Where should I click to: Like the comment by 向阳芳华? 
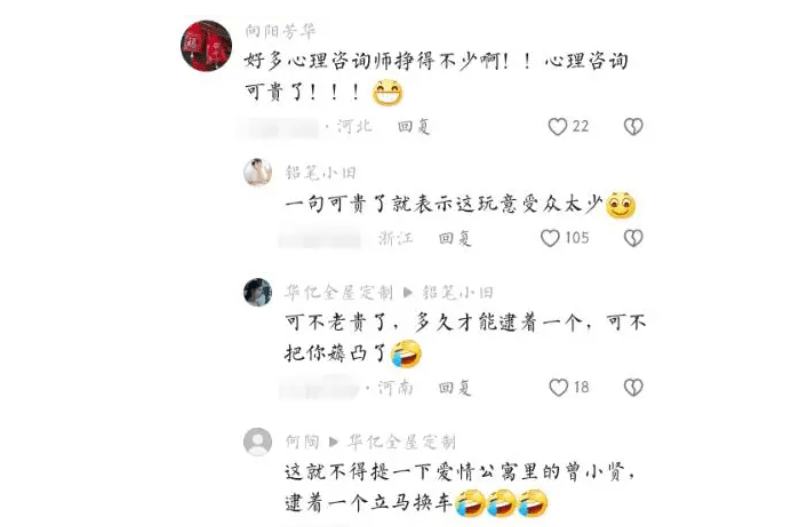click(557, 126)
